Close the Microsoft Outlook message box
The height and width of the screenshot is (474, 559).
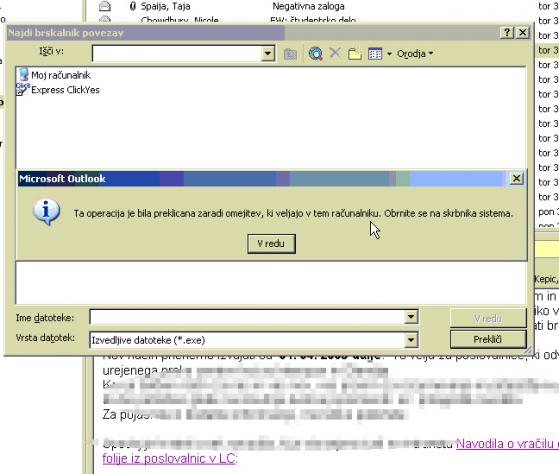click(516, 178)
